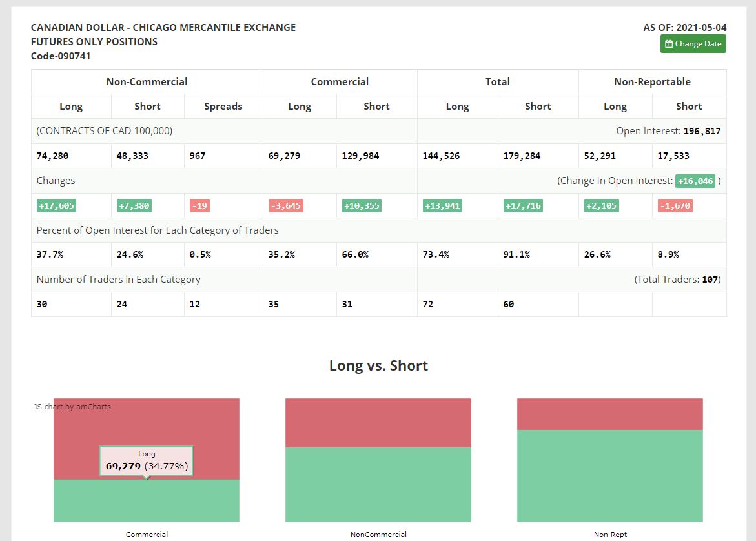Viewport: 756px width, 541px height.
Task: Click the NonCommercial chart's green long segment
Action: point(378,485)
